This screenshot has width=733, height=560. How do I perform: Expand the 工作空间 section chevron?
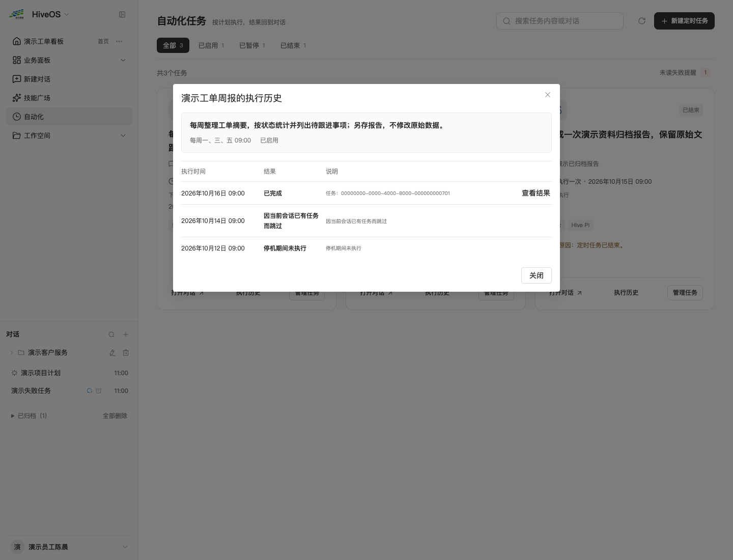[x=123, y=135]
